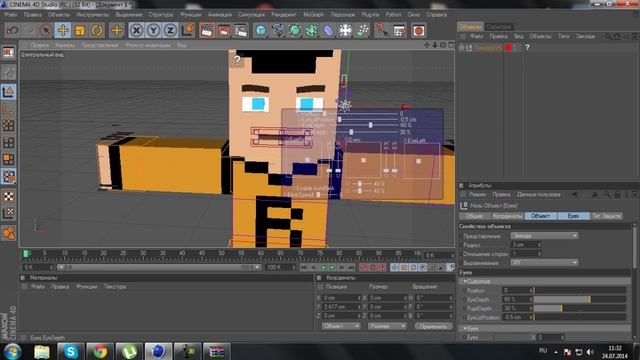Toggle the red visibility dot in object manager
The width and height of the screenshot is (640, 360).
coord(508,48)
